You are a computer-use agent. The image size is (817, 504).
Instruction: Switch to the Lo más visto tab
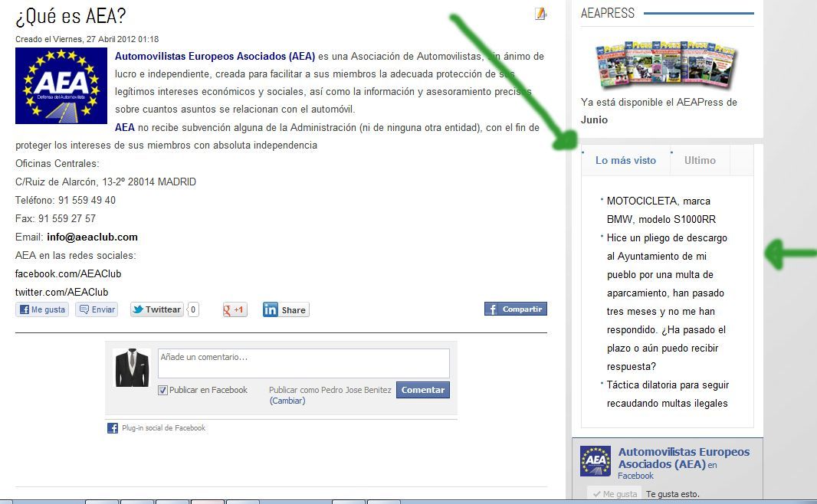[x=625, y=160]
